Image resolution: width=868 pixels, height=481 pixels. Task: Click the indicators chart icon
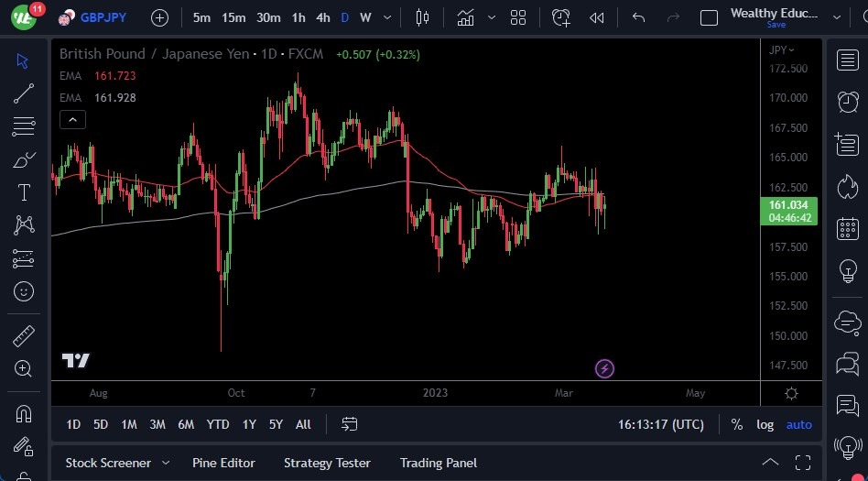click(x=466, y=17)
